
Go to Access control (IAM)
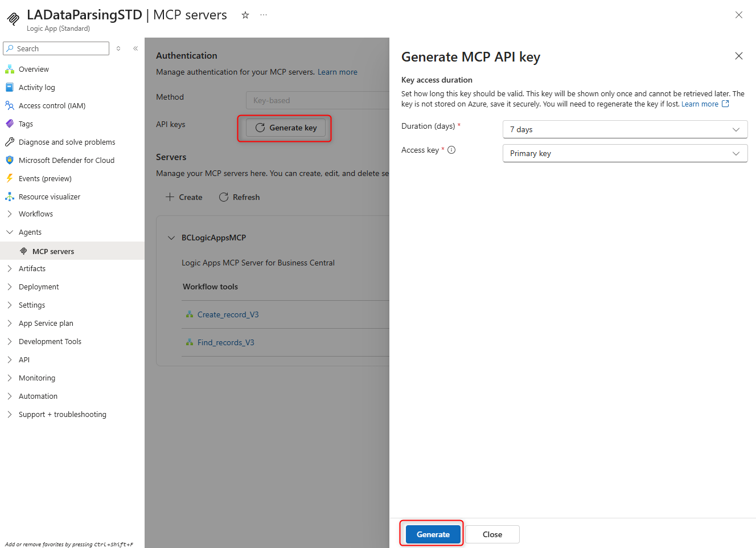(52, 106)
